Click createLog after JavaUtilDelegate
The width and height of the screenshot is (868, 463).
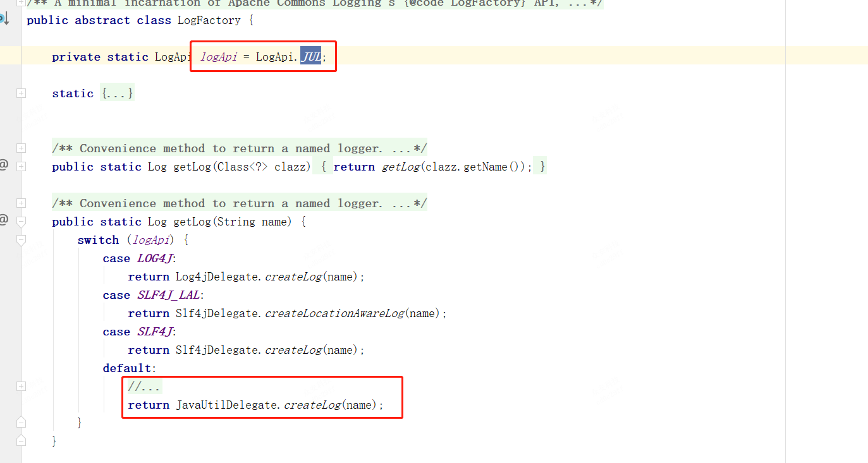pos(312,405)
